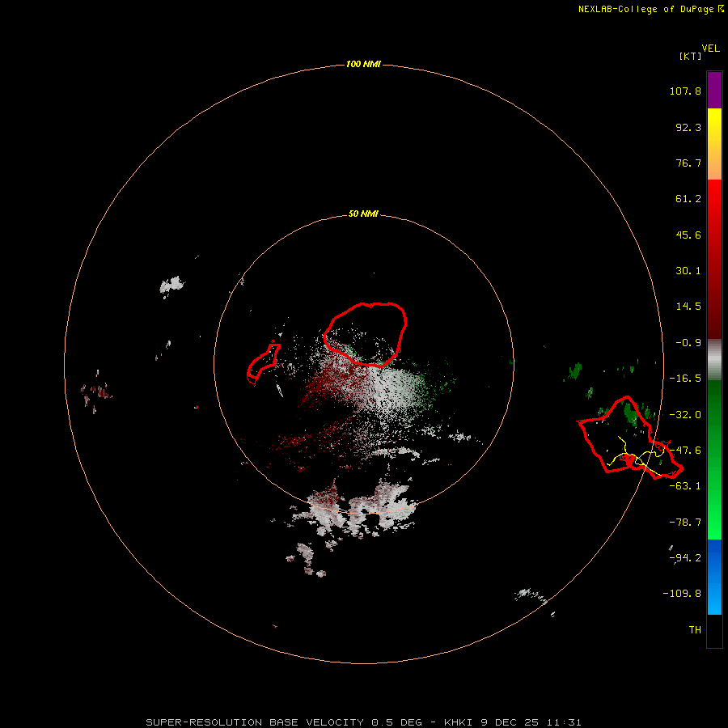Click the green segment of the color bar
Viewport: 728px width, 728px height.
[x=714, y=460]
